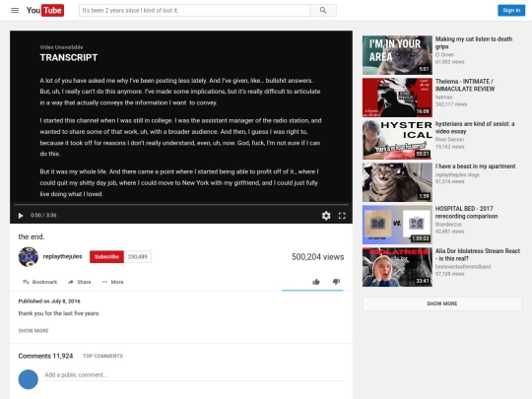Open the TOP COMMENTS sort dropdown
The width and height of the screenshot is (532, 399).
coord(102,356)
